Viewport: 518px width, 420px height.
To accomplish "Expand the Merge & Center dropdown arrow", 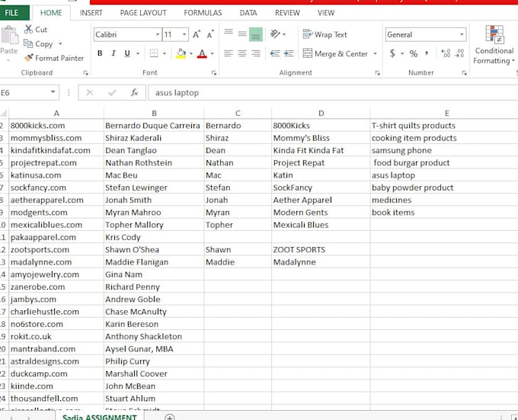I will pyautogui.click(x=376, y=53).
